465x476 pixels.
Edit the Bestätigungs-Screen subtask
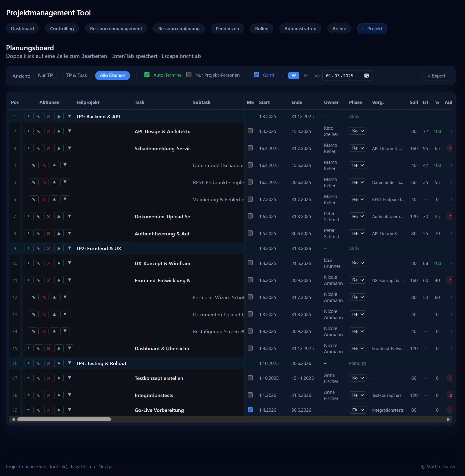tap(34, 331)
